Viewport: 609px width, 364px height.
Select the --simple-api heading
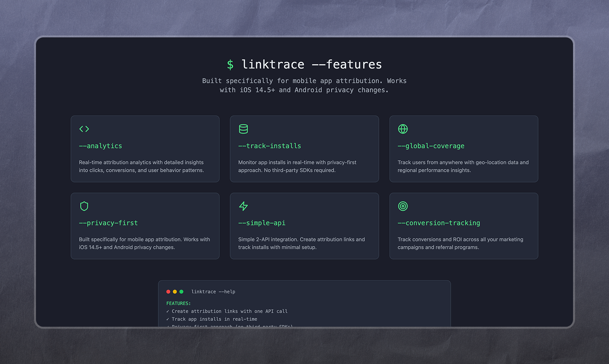tap(262, 223)
